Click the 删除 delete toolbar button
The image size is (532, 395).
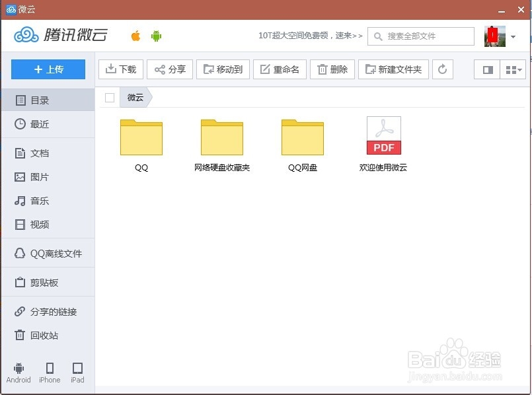(332, 69)
